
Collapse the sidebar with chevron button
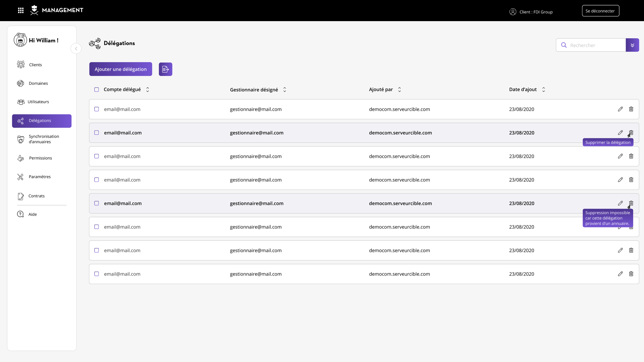76,48
